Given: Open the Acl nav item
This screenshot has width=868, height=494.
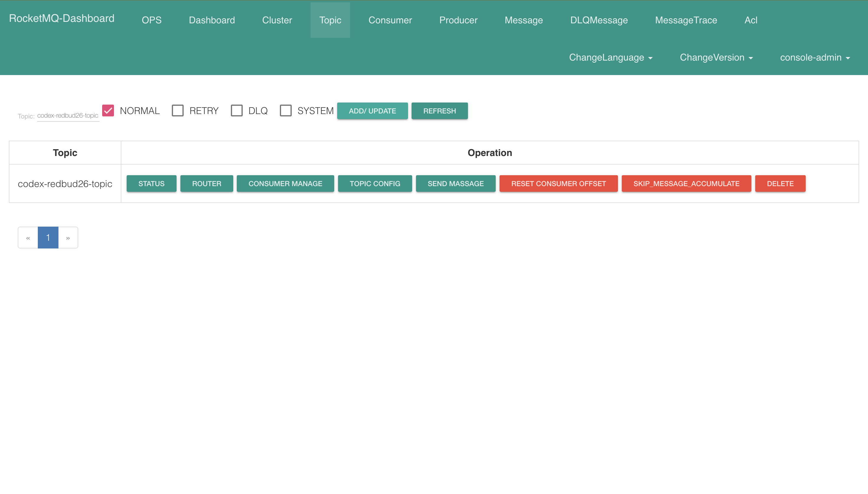Looking at the screenshot, I should tap(751, 20).
